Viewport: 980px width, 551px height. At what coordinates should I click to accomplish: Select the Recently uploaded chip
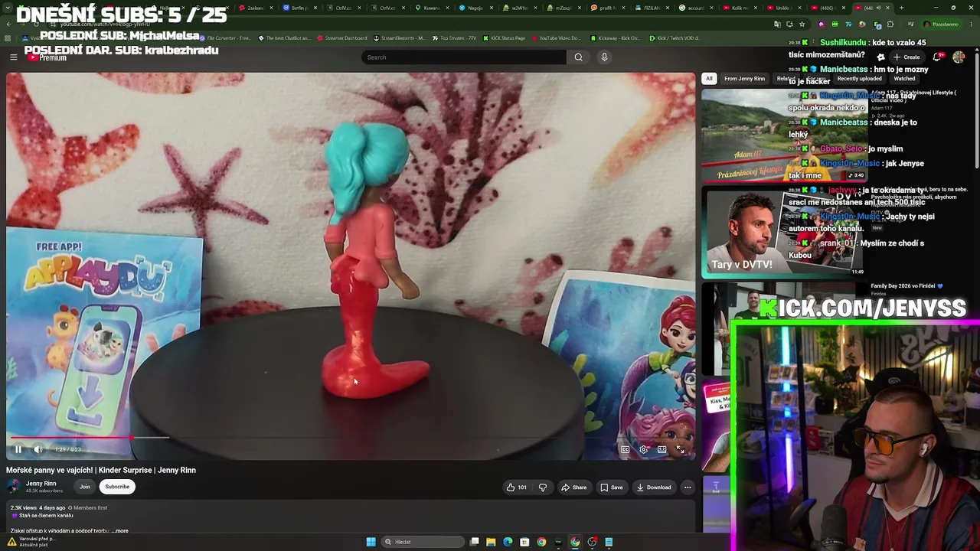pyautogui.click(x=859, y=78)
